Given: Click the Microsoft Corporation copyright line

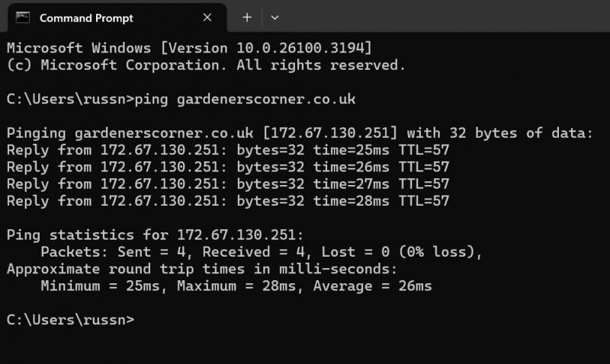Looking at the screenshot, I should click(x=206, y=65).
